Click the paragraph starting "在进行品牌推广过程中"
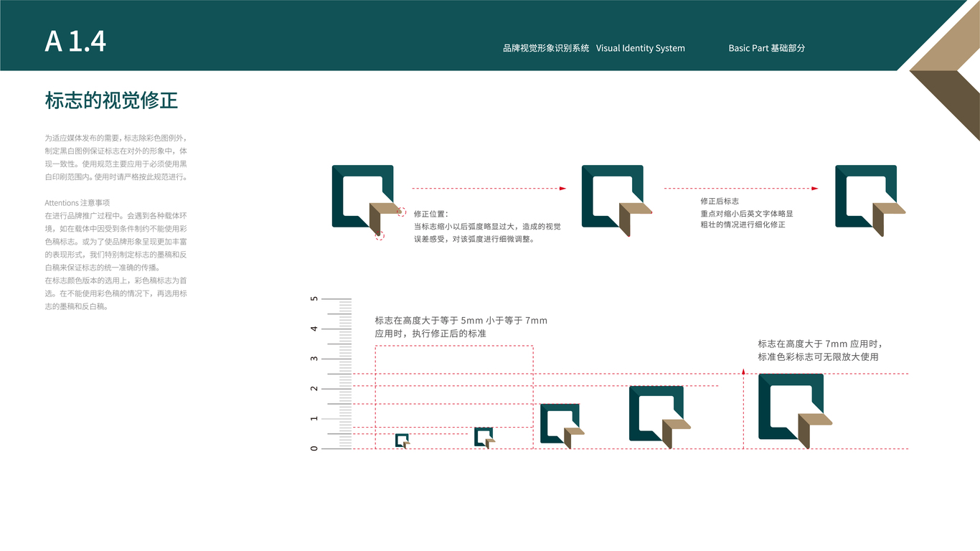 pos(116,242)
